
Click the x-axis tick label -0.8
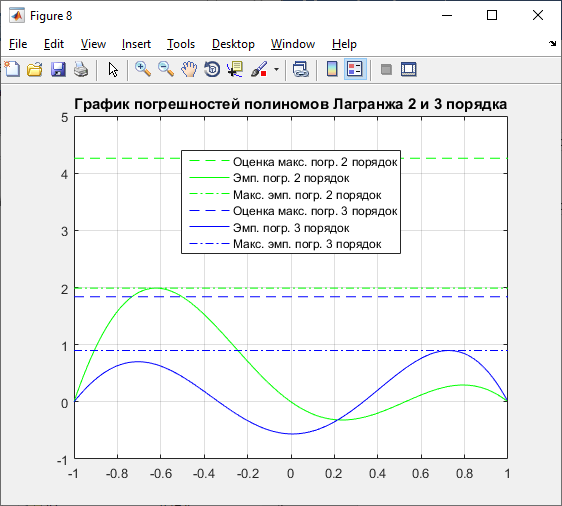coord(117,474)
